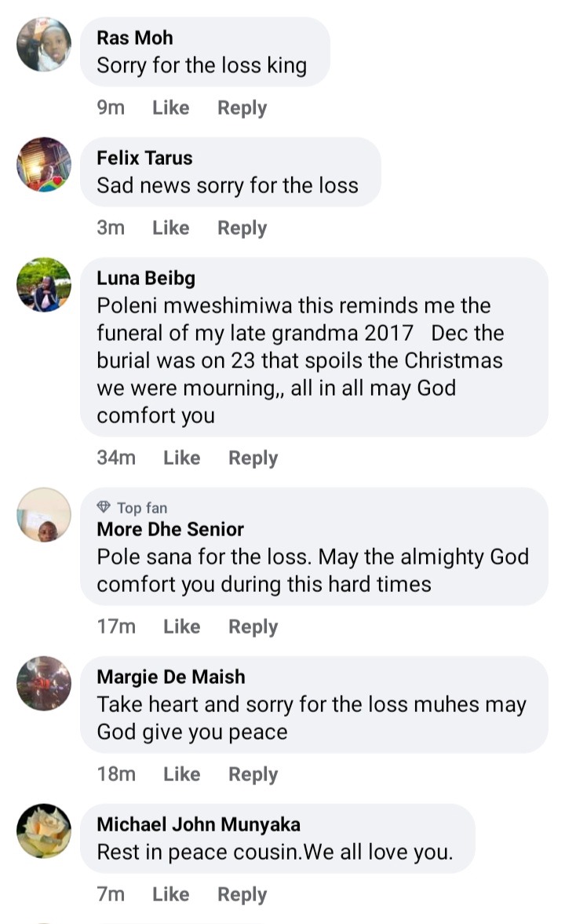The height and width of the screenshot is (924, 565).
Task: Like More Dhe Senior's comment
Action: [x=181, y=627]
